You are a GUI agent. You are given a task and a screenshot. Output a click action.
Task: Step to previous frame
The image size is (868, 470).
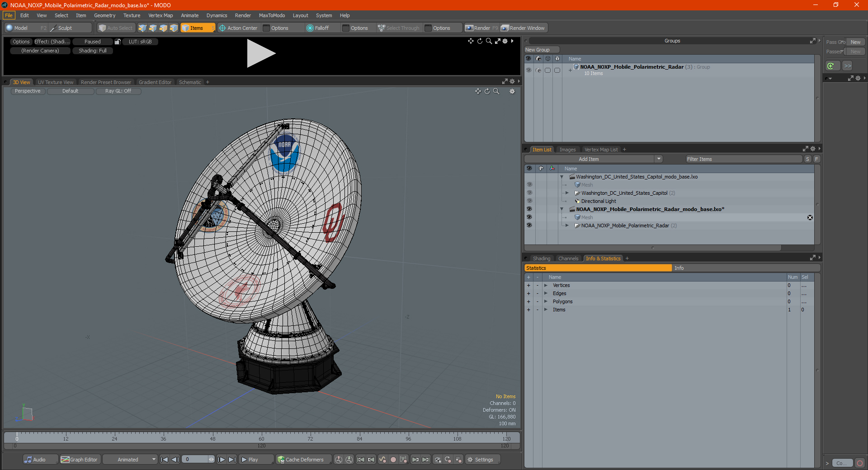coord(175,460)
